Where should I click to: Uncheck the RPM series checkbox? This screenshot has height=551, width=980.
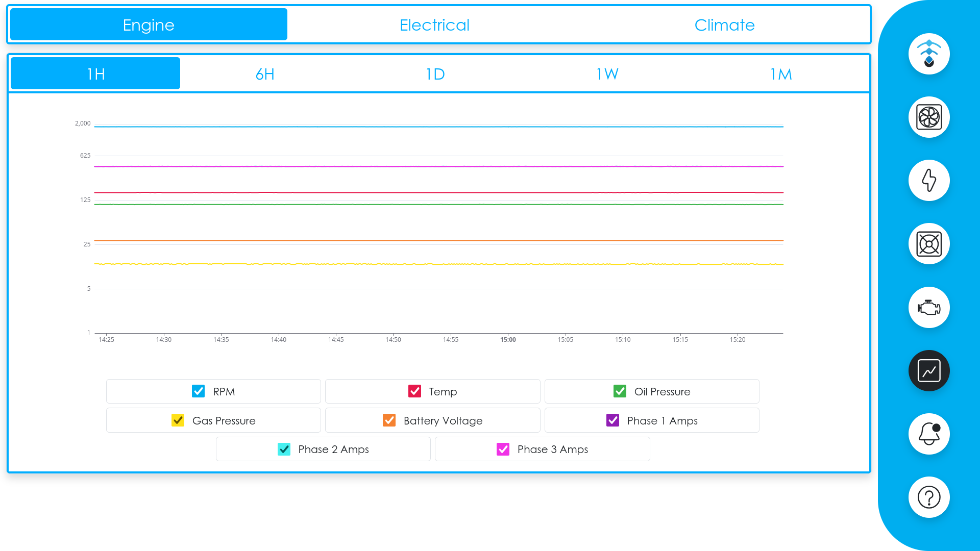(x=198, y=391)
